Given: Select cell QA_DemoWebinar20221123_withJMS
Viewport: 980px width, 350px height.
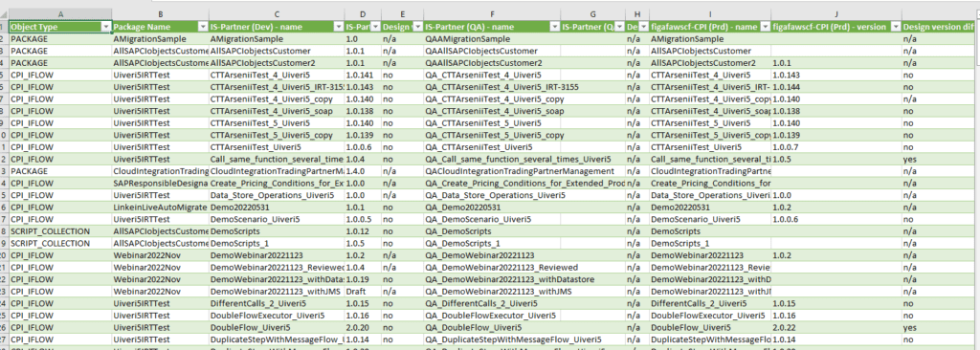Looking at the screenshot, I should tap(492, 292).
